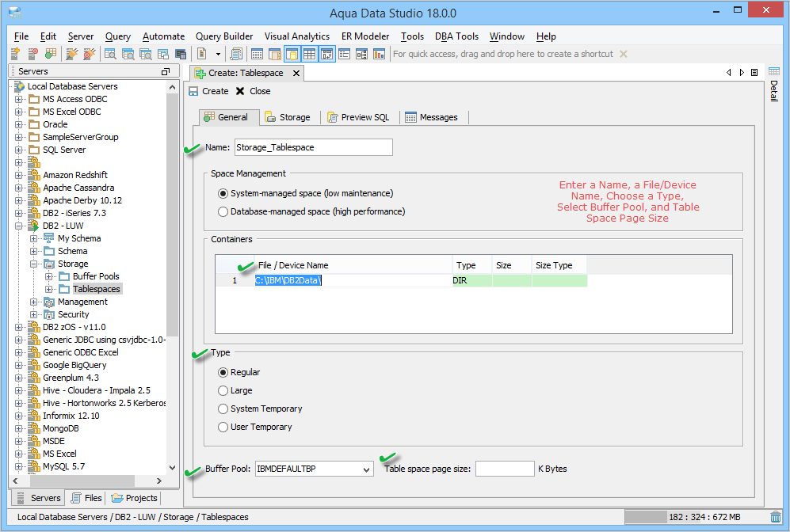
Task: Click the X icon next to Close
Action: (x=240, y=91)
